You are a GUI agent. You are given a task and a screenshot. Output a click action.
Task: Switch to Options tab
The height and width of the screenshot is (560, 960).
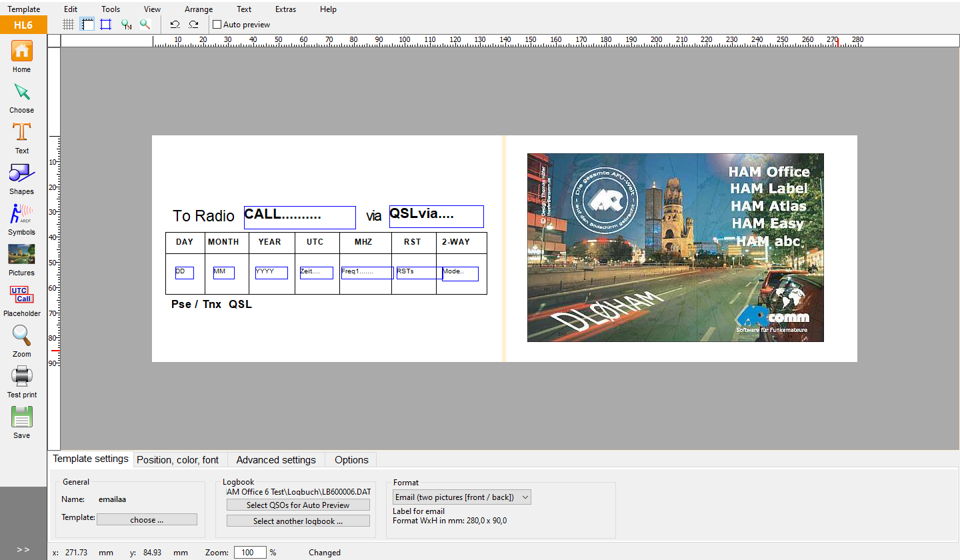pos(351,460)
